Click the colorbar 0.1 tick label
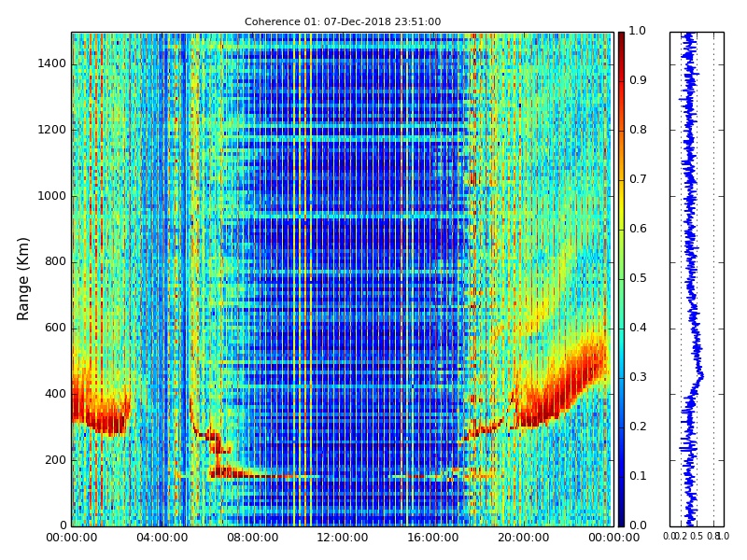The height and width of the screenshot is (560, 747). click(x=638, y=476)
